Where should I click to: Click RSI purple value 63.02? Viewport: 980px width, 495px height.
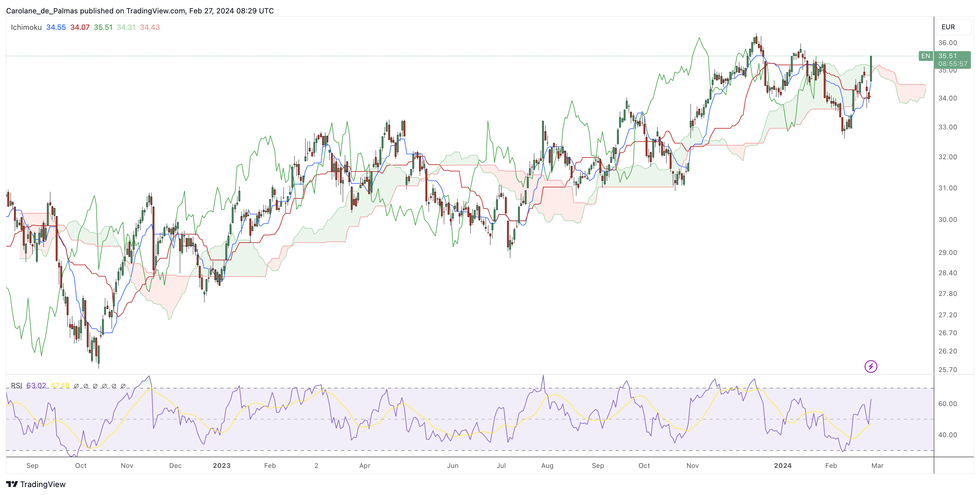pos(36,385)
